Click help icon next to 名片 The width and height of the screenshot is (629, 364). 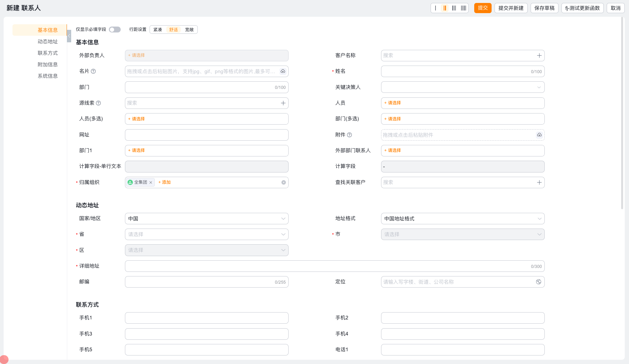pyautogui.click(x=93, y=71)
